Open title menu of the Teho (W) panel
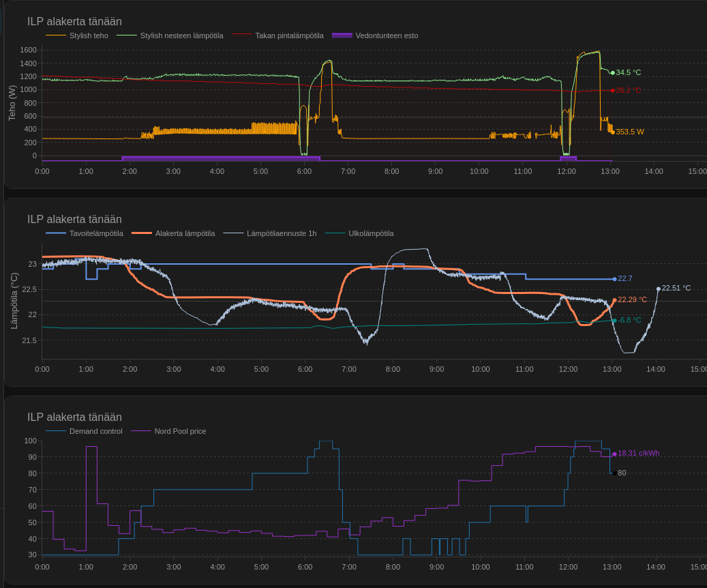 [x=74, y=22]
